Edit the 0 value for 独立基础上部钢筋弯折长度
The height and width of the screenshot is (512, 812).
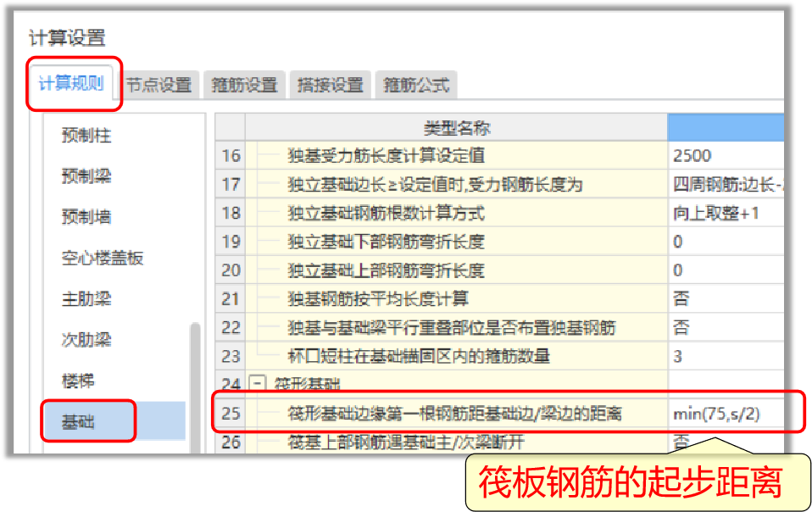tap(726, 270)
